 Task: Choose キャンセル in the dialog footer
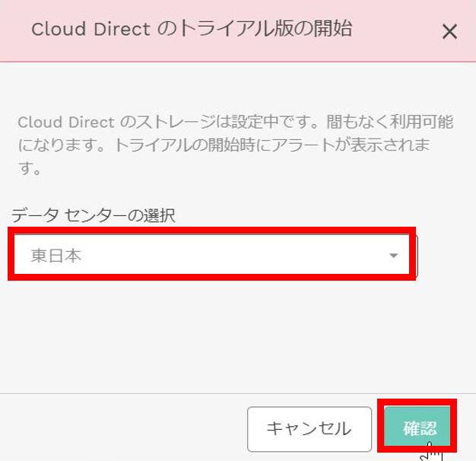click(309, 428)
